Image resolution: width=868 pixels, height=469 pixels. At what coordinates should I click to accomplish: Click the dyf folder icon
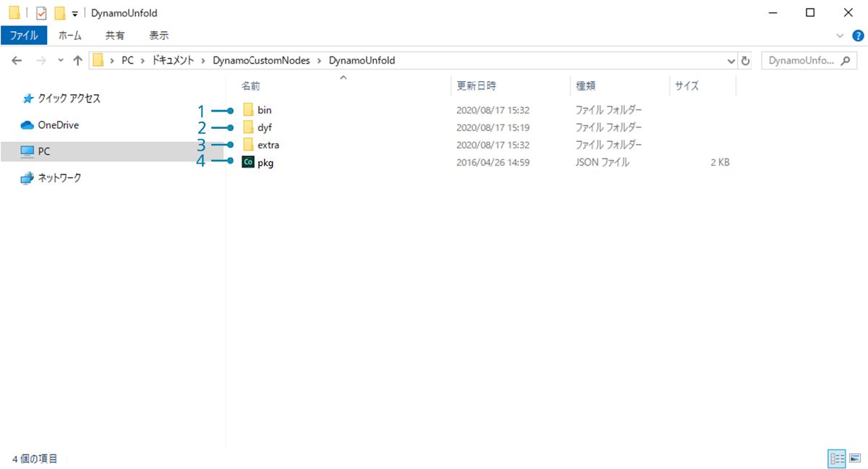point(248,127)
